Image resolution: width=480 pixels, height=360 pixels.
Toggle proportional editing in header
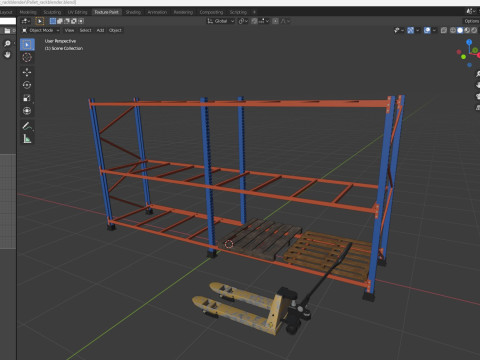276,21
